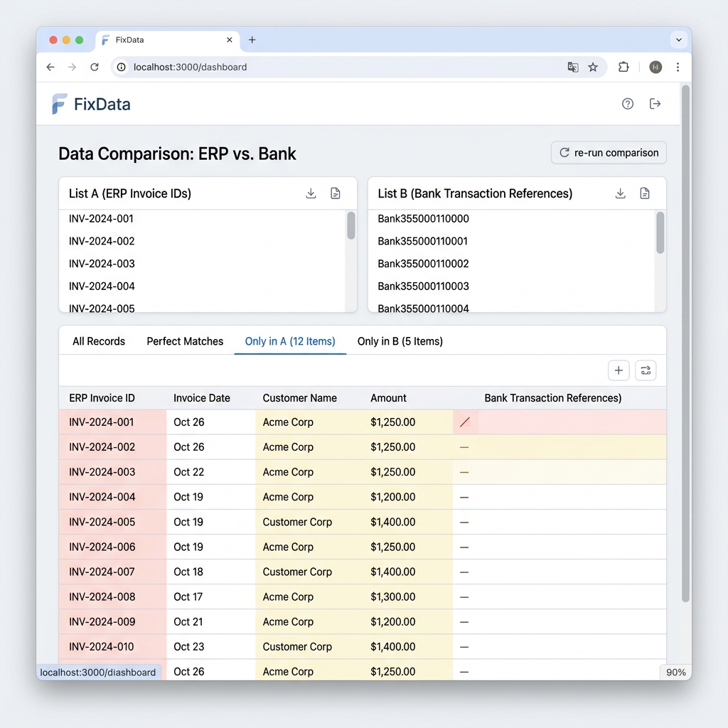Select Bank355000110003 in List B
The height and width of the screenshot is (728, 728).
click(x=423, y=286)
